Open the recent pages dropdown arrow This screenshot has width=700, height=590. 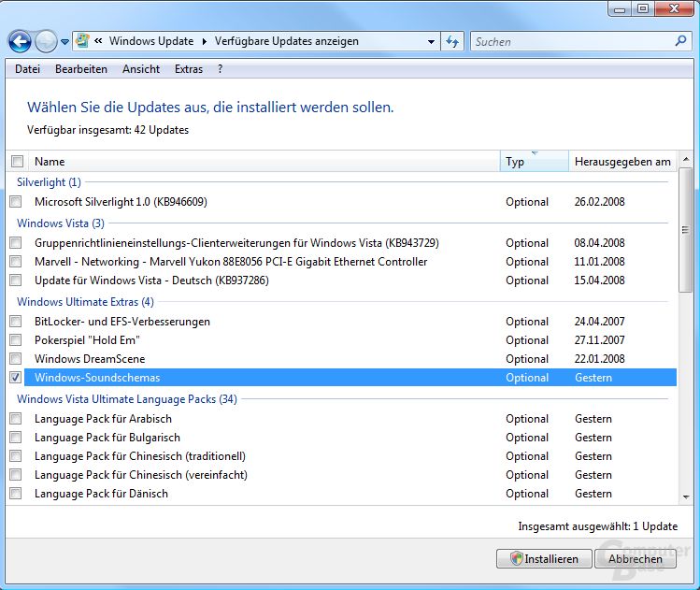pyautogui.click(x=65, y=42)
